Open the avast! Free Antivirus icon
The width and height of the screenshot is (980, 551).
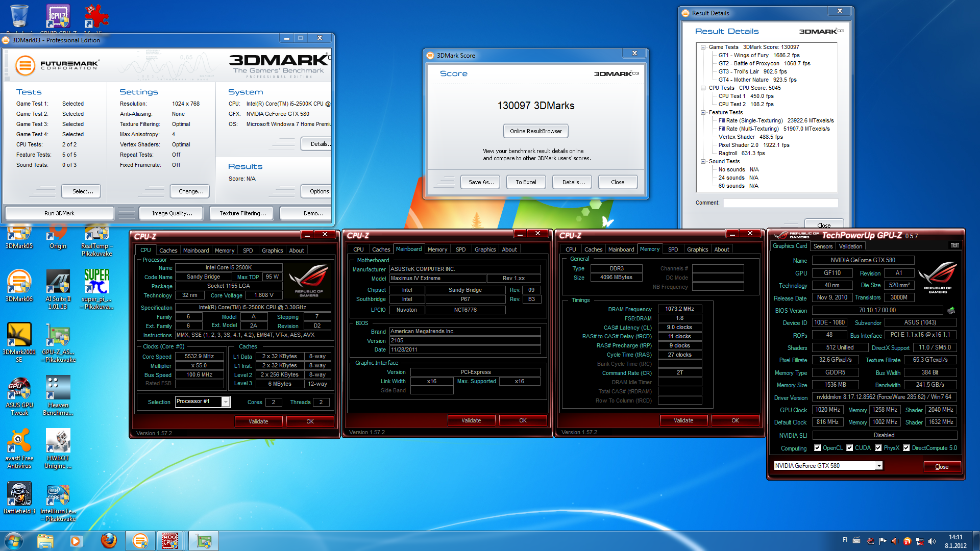tap(19, 449)
